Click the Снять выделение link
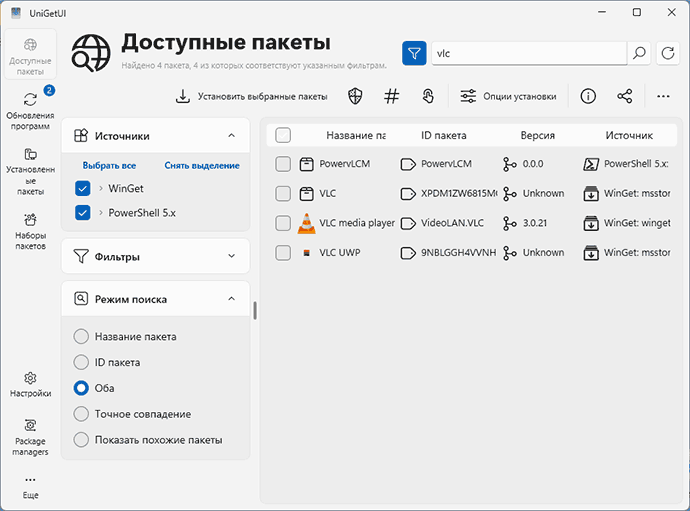The image size is (690, 511). [x=202, y=165]
